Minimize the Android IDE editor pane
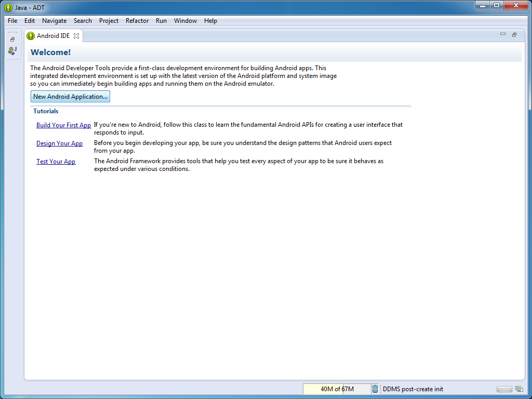Screen dimensions: 532x399 [502, 35]
